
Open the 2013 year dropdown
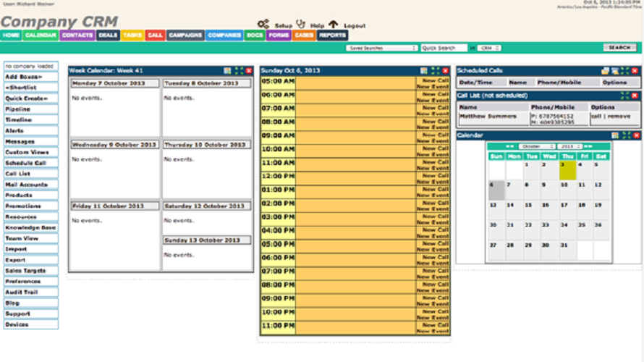click(x=569, y=146)
